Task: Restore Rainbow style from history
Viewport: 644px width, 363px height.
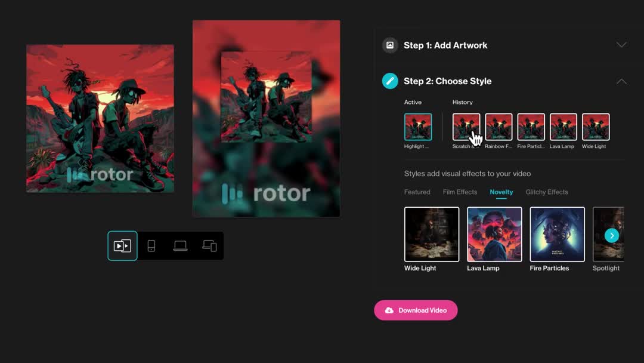Action: 499,127
